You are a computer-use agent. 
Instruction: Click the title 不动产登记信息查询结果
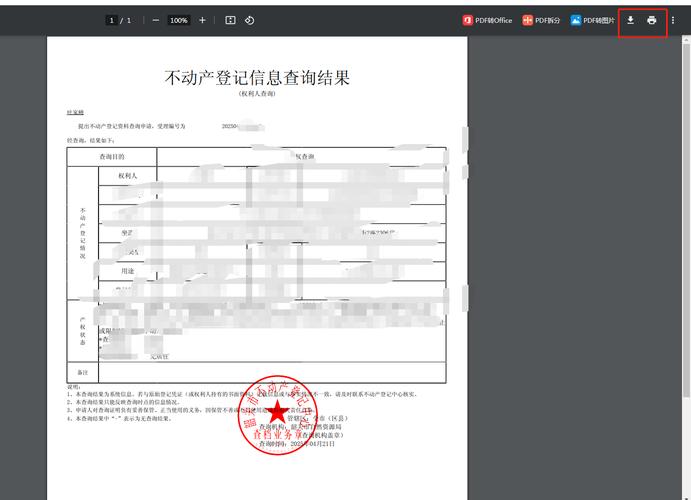click(257, 77)
